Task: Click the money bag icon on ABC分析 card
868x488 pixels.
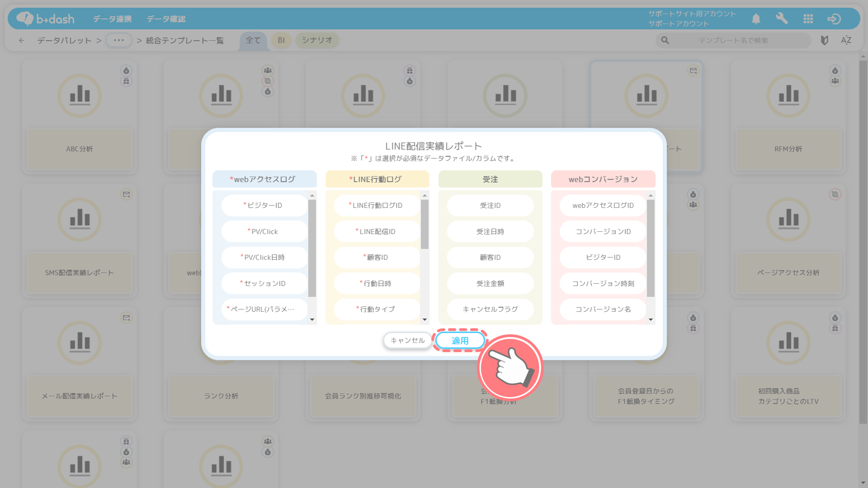Action: [x=126, y=71]
